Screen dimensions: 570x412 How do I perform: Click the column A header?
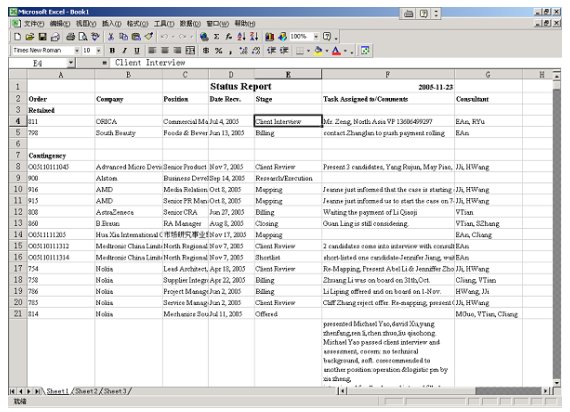point(61,75)
